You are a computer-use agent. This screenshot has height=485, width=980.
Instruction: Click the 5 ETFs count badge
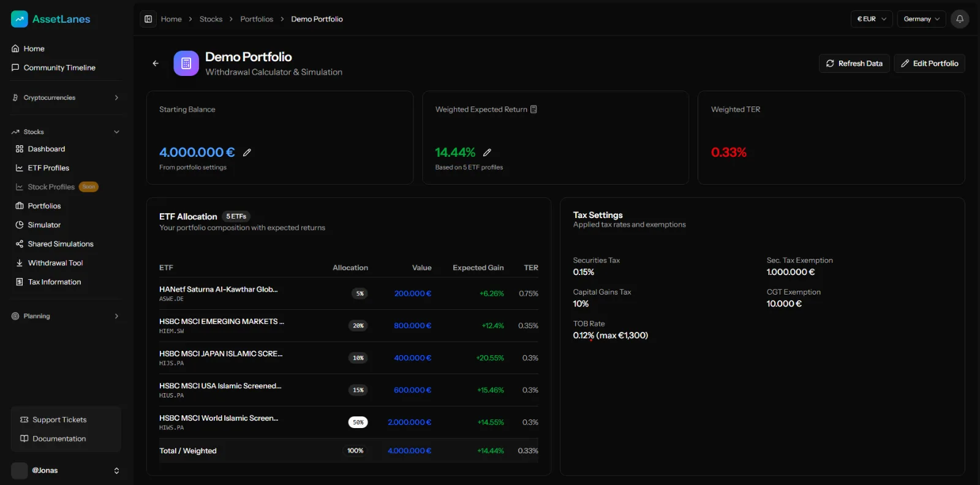(236, 216)
